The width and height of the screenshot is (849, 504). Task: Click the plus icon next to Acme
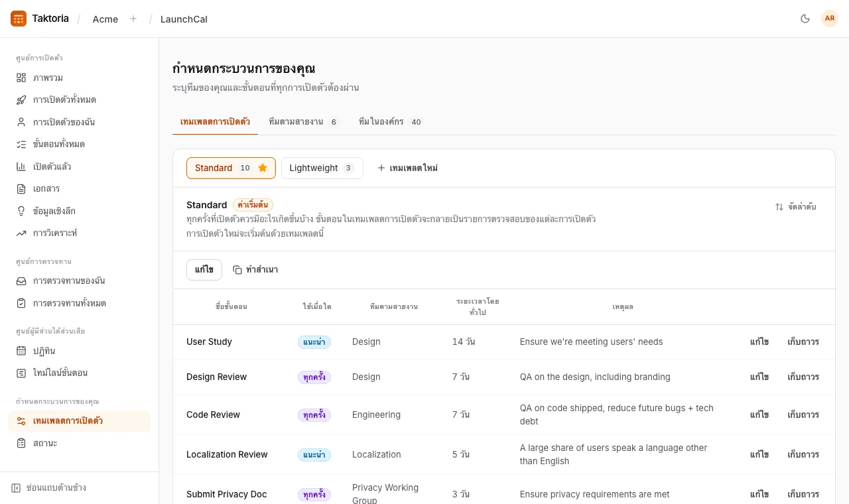pyautogui.click(x=133, y=19)
